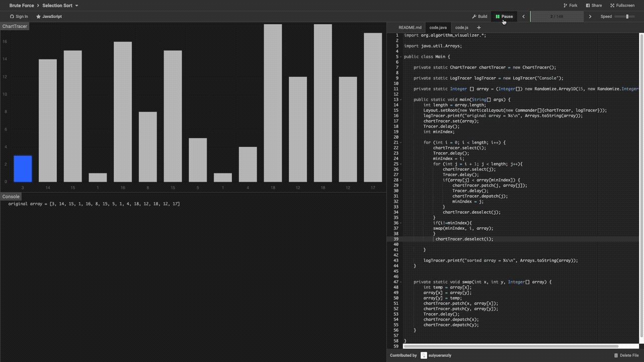This screenshot has height=362, width=644.
Task: Open the Brute Force category breadcrumb
Action: [22, 6]
